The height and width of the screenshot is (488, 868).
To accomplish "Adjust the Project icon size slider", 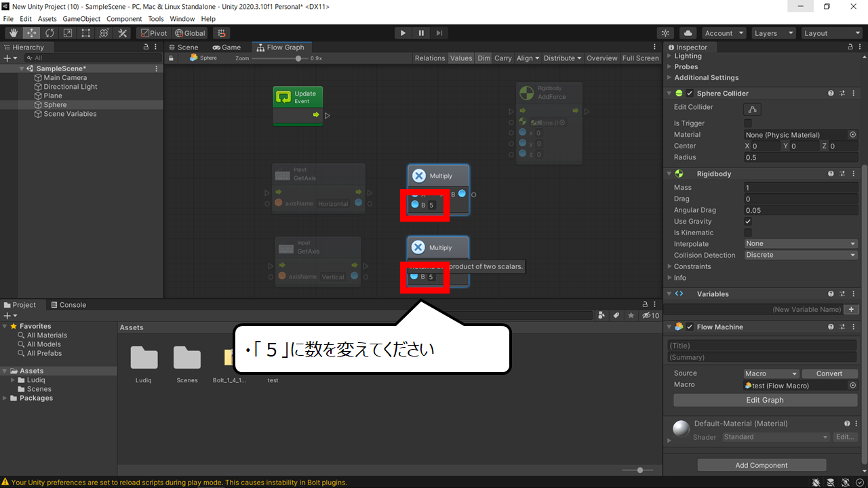I will [x=640, y=470].
